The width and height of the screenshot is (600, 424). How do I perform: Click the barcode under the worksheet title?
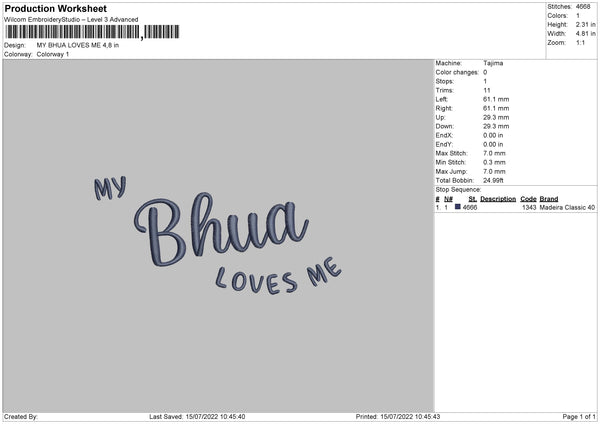[x=92, y=32]
